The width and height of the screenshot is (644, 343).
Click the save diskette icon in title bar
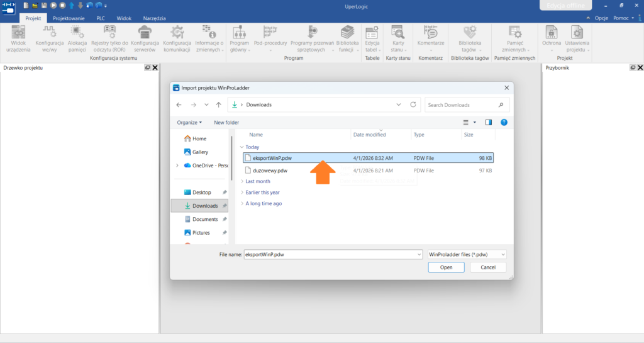[x=44, y=5]
